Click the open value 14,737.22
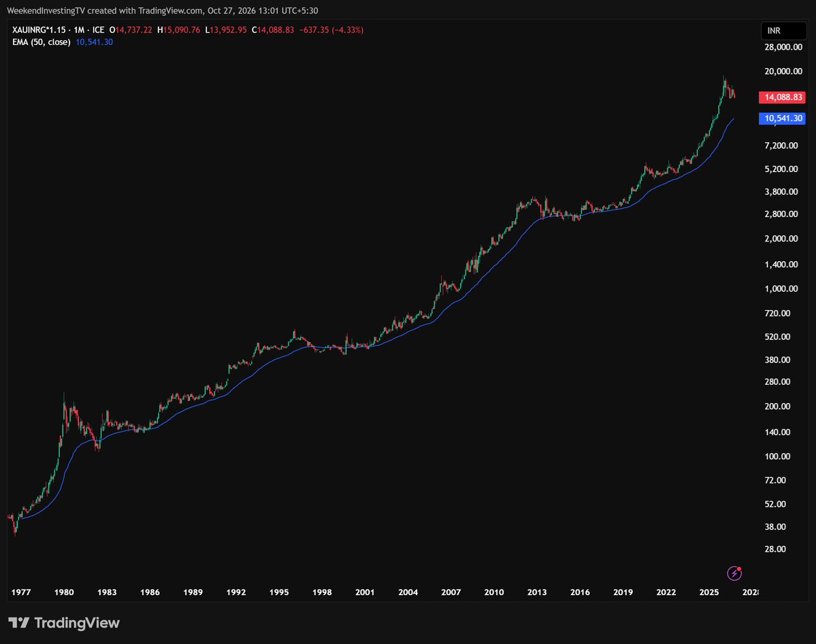Screen dimensions: 816x644 click(134, 30)
